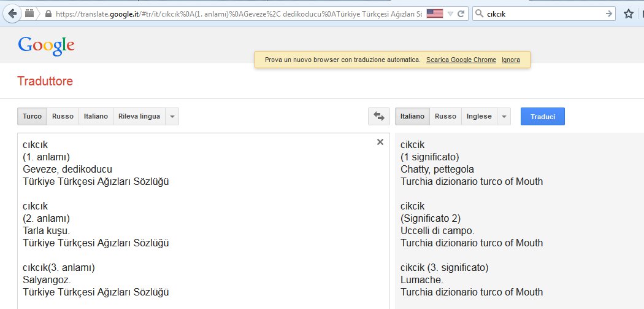Select Italiano as source language
644x309 pixels.
96,117
